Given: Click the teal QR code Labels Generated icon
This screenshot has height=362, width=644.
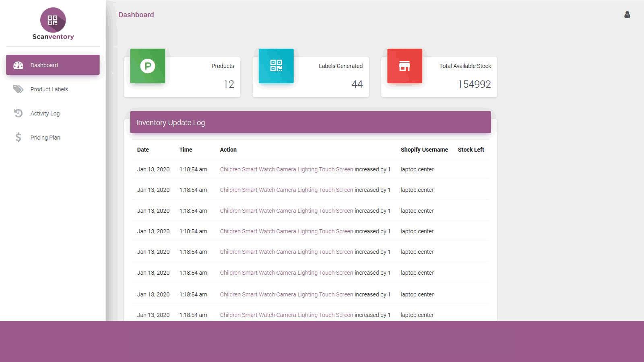Looking at the screenshot, I should [276, 66].
